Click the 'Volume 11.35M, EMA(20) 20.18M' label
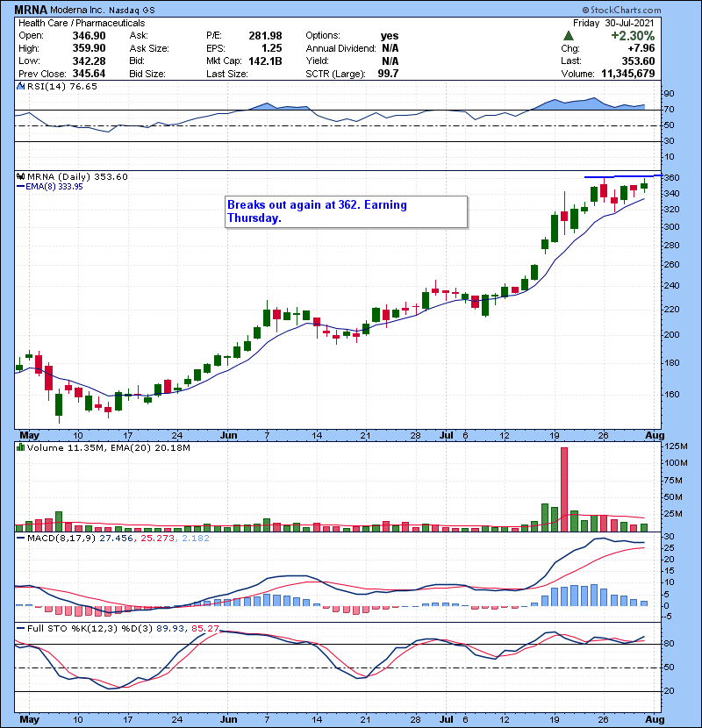Viewport: 702px width, 728px height. coord(108,447)
